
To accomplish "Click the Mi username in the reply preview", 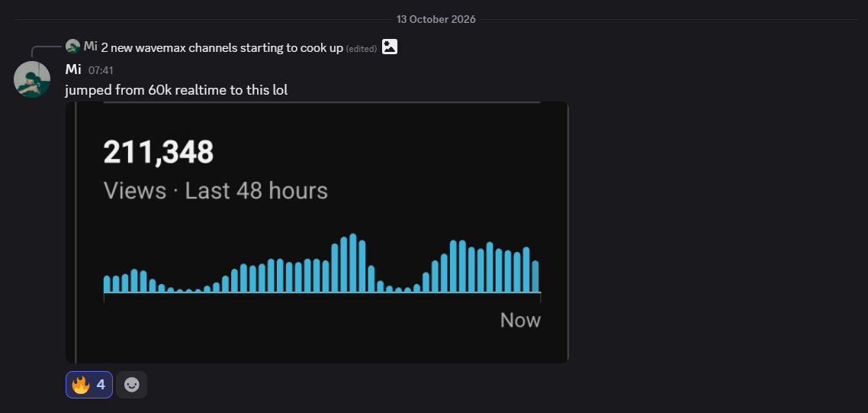I will tap(90, 47).
